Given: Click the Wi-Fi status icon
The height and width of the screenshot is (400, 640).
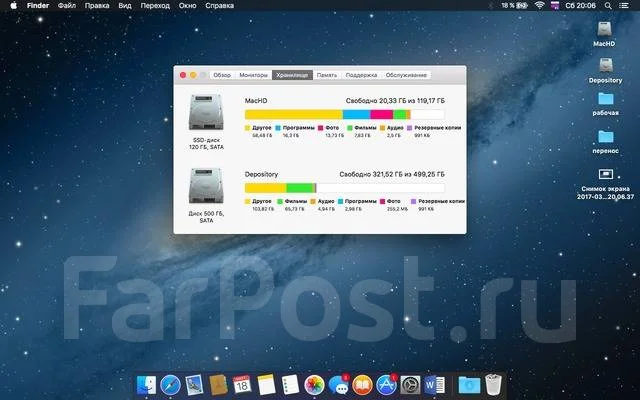Looking at the screenshot, I should (x=540, y=6).
